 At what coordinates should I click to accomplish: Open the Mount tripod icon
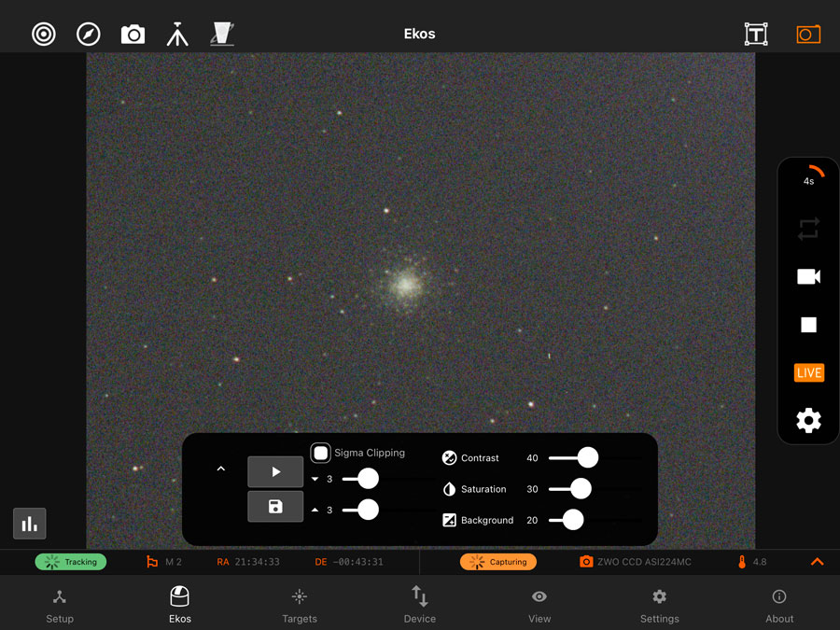(177, 34)
